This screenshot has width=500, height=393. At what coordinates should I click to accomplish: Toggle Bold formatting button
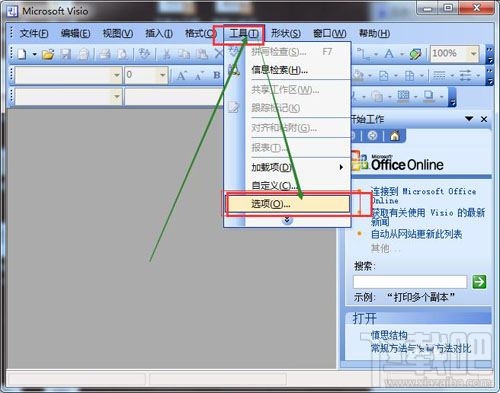217,75
